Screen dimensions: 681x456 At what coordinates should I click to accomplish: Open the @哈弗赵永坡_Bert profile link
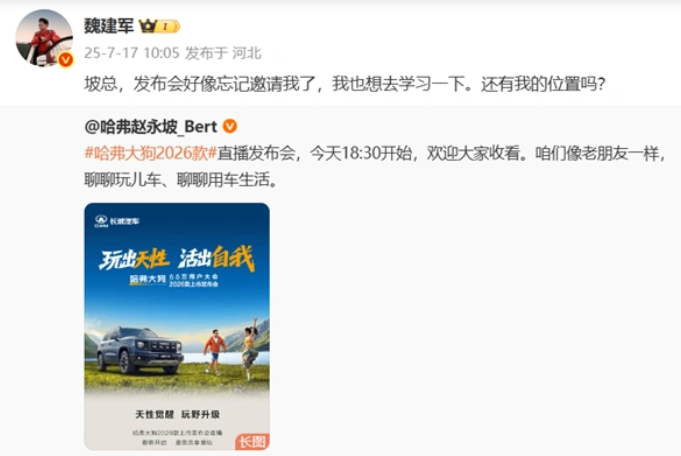151,126
